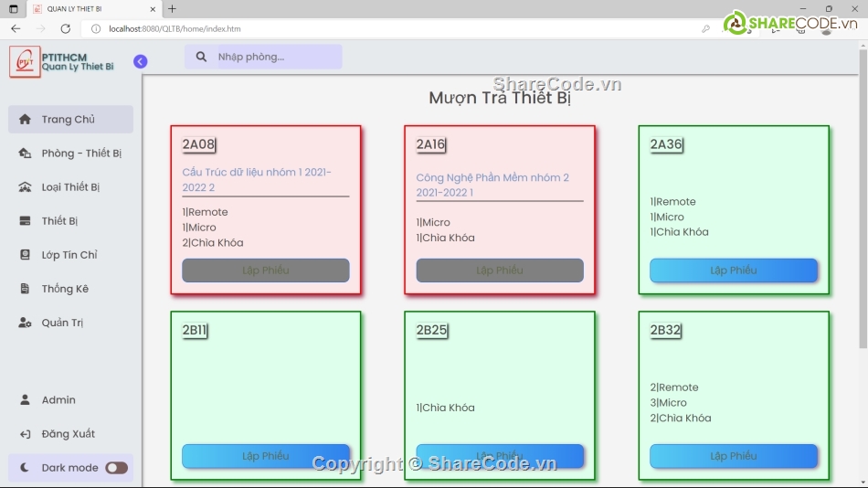
Task: Click the Loại Thiết Bị sidebar icon
Action: 25,187
